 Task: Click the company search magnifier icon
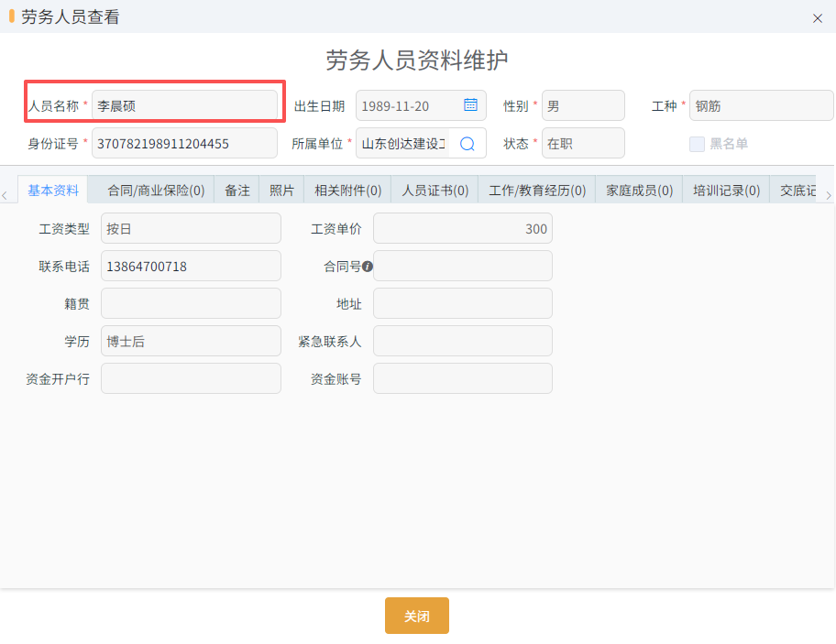pyautogui.click(x=467, y=143)
